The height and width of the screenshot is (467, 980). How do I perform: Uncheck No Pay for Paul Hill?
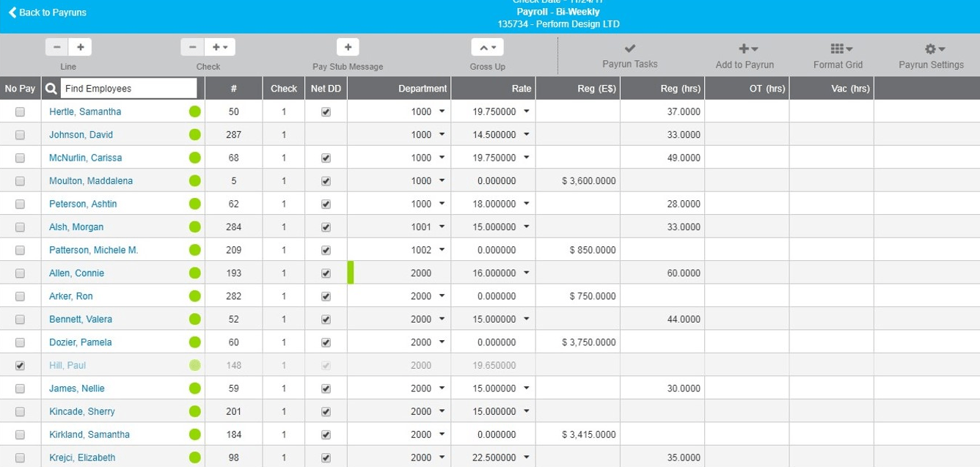coord(20,365)
